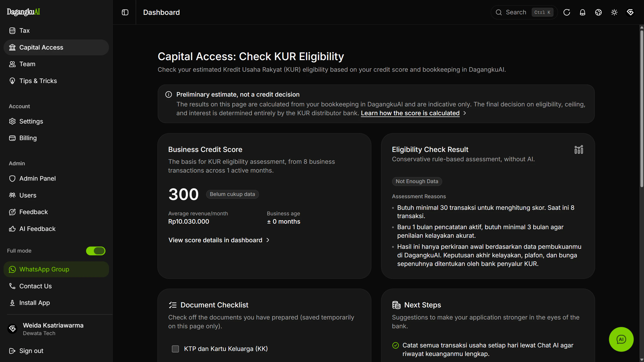Click the Install App download icon
The image size is (644, 362).
click(12, 303)
